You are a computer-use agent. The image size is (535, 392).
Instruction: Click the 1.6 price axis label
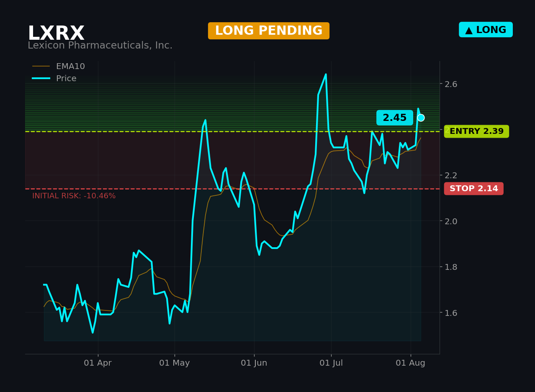pos(451,313)
